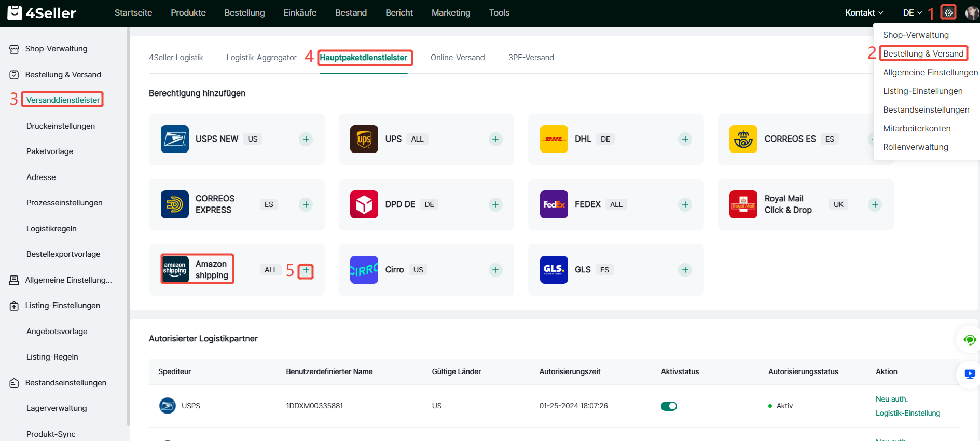The height and width of the screenshot is (441, 980).
Task: Open Einkäufe in top navigation
Action: tap(300, 13)
